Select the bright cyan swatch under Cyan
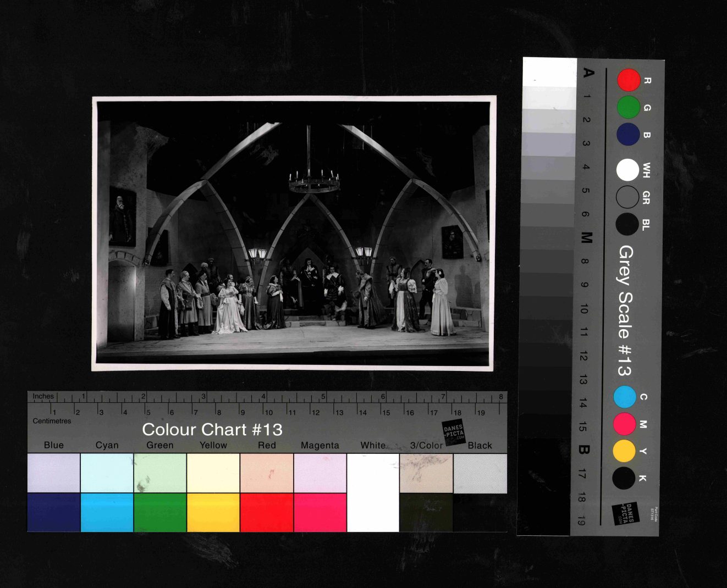727x588 pixels. tap(107, 512)
